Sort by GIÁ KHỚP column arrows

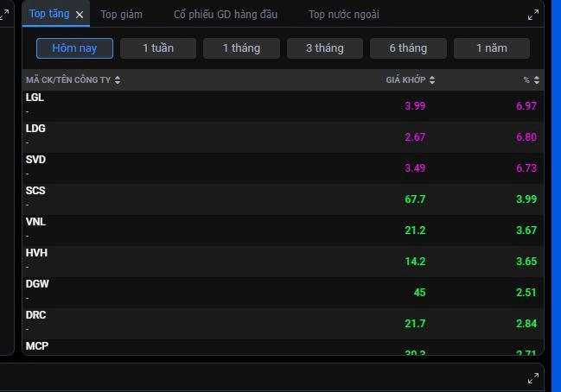432,80
